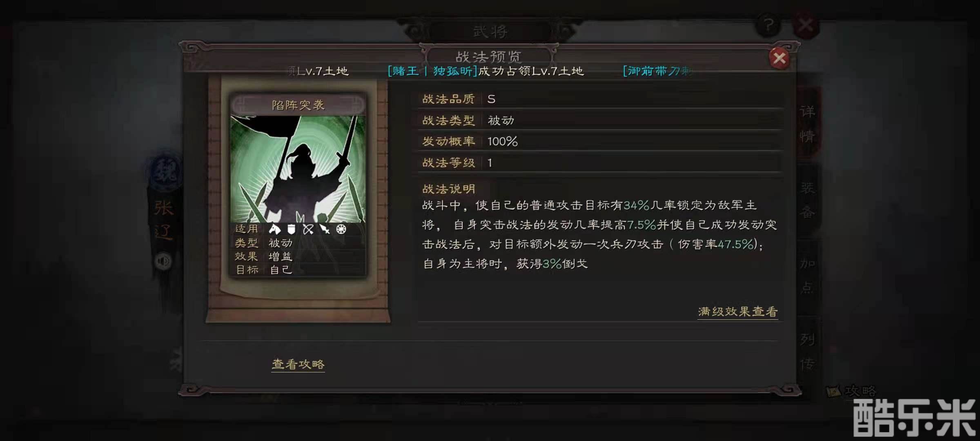The height and width of the screenshot is (441, 980).
Task: Open the question mark help icon
Action: [768, 25]
